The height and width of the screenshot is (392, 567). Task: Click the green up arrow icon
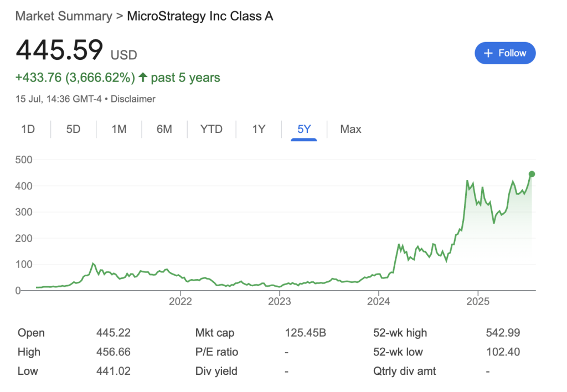coord(143,77)
